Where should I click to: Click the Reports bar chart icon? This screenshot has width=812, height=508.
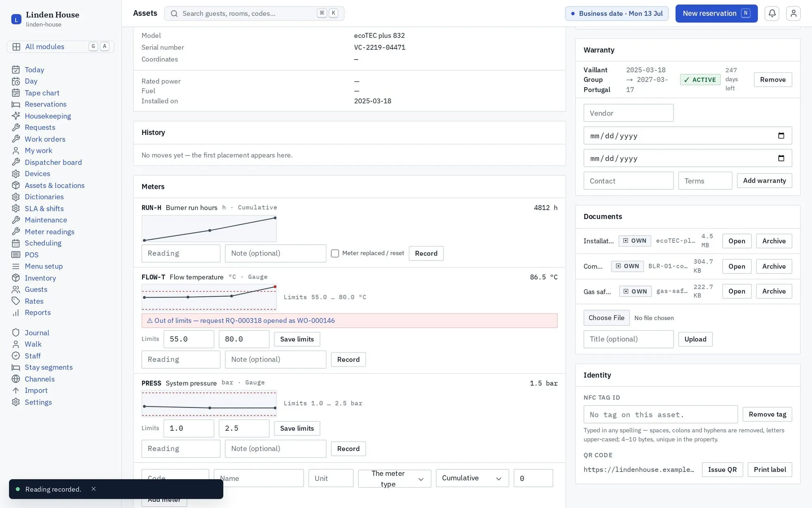click(x=16, y=313)
